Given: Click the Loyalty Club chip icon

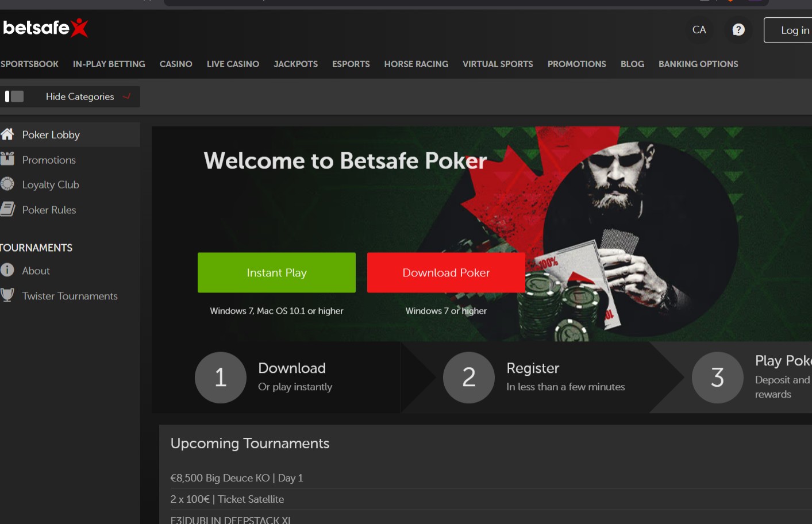Looking at the screenshot, I should [x=7, y=184].
